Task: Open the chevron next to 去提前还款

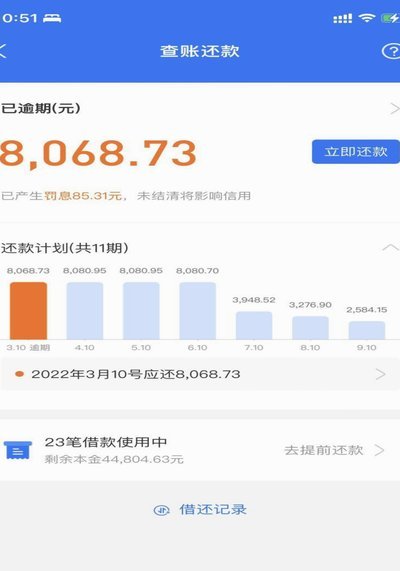Action: [379, 450]
